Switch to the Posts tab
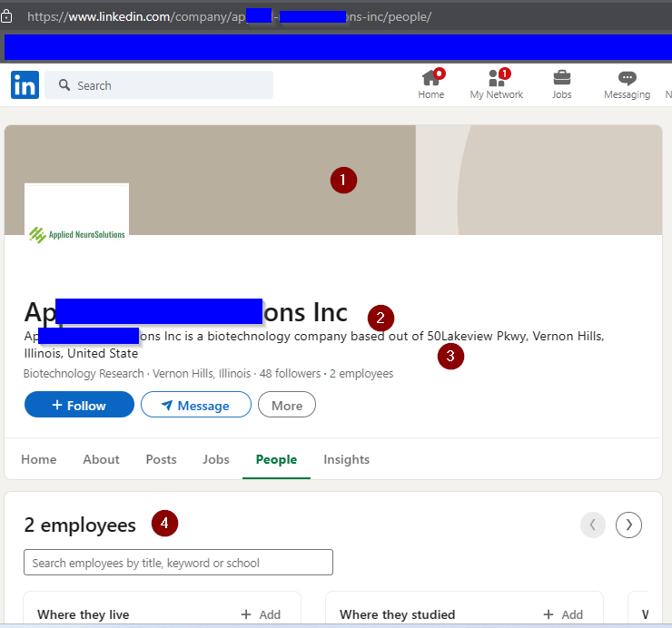 (161, 459)
